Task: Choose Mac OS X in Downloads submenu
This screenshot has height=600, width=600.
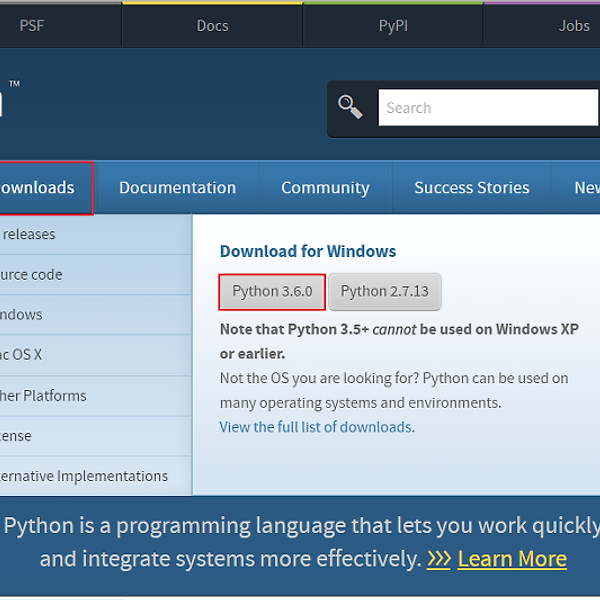Action: (22, 355)
